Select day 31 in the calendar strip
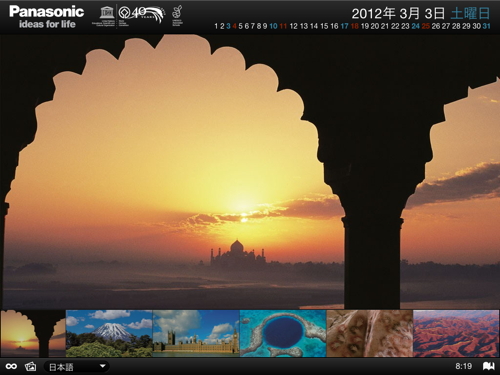The height and width of the screenshot is (375, 500). click(x=487, y=26)
